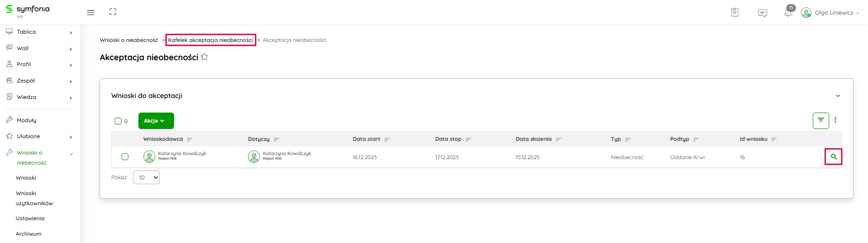This screenshot has height=243, width=868.
Task: Select Katarzyna Kowalczyk request row checkbox
Action: [x=125, y=157]
